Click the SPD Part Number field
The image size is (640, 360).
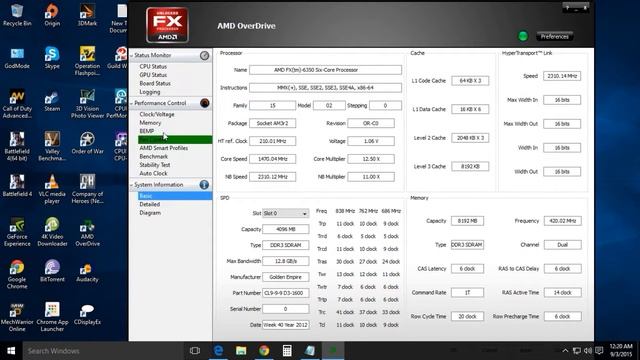click(x=285, y=293)
